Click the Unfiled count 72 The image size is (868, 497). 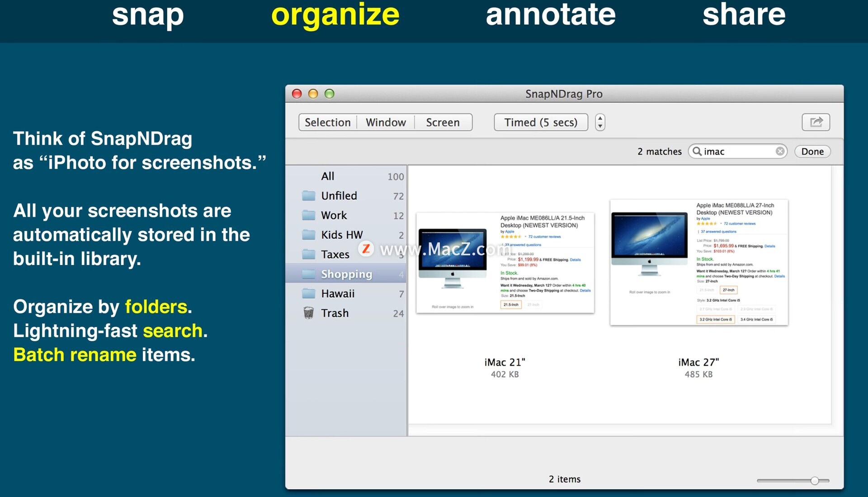(398, 196)
